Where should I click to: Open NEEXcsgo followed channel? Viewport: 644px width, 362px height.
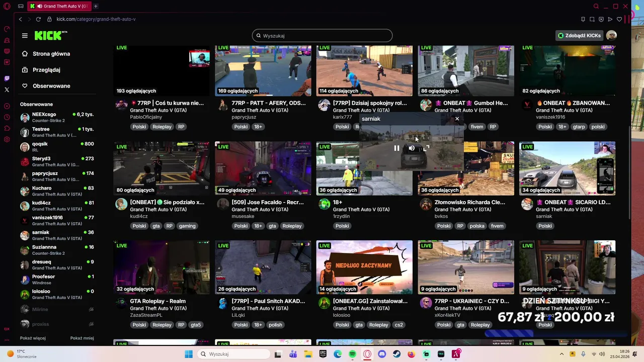[57, 117]
